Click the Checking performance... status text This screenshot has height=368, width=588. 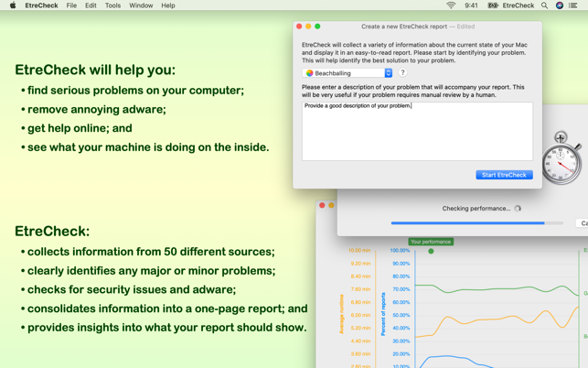(x=476, y=209)
